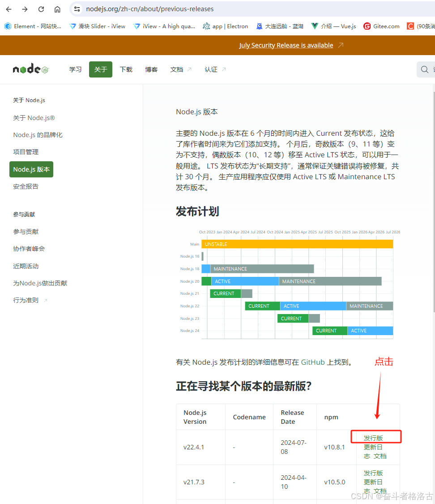Open 文档 link for v22.4.1
Image resolution: width=435 pixels, height=504 pixels.
[380, 456]
